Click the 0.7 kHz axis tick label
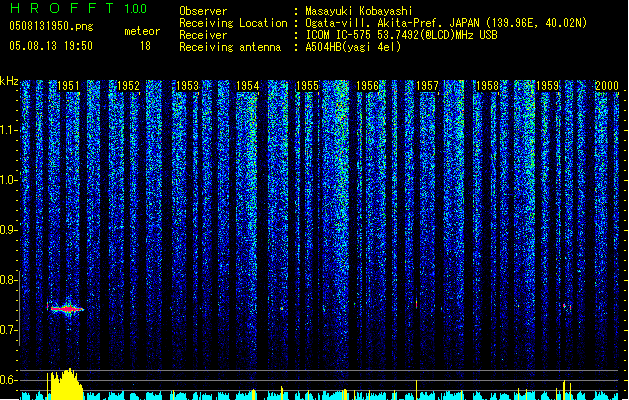This screenshot has width=629, height=400. tap(7, 330)
